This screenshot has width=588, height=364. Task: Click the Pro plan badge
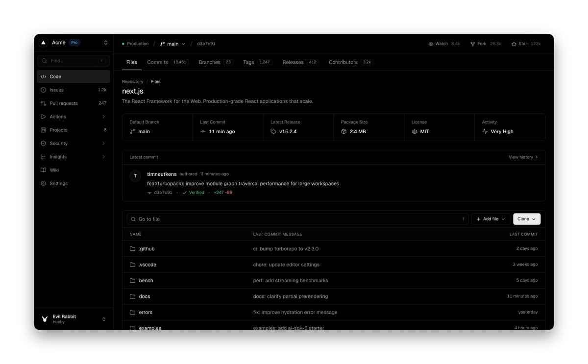click(74, 43)
